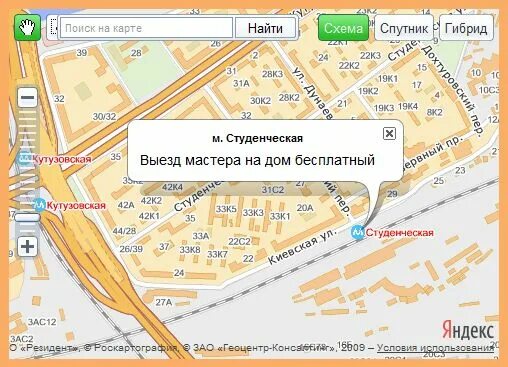Click building number 44/28 label
The width and height of the screenshot is (508, 367).
point(124,231)
